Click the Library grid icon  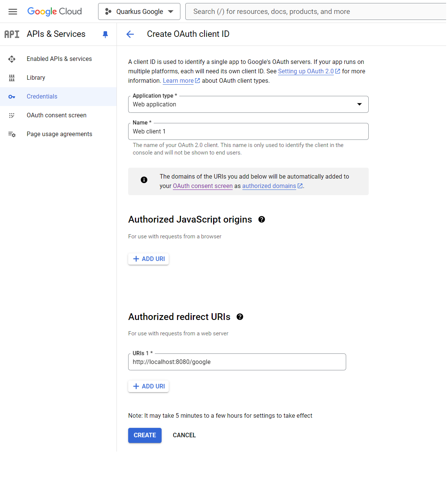coord(12,78)
